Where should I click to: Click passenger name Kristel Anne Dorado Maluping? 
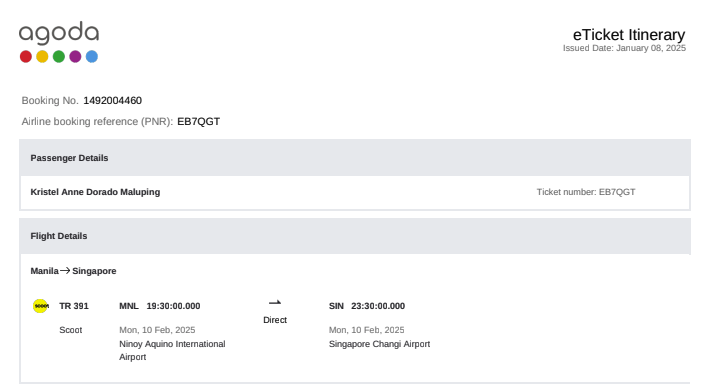pos(95,192)
